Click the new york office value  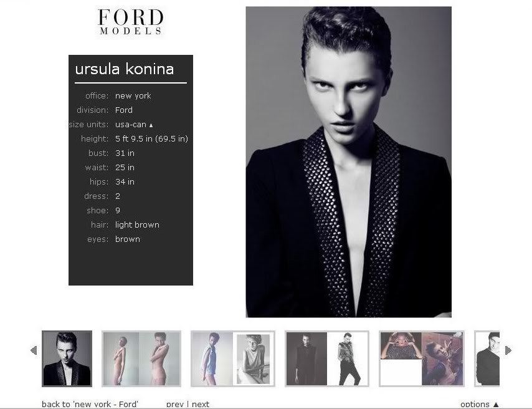coord(133,96)
